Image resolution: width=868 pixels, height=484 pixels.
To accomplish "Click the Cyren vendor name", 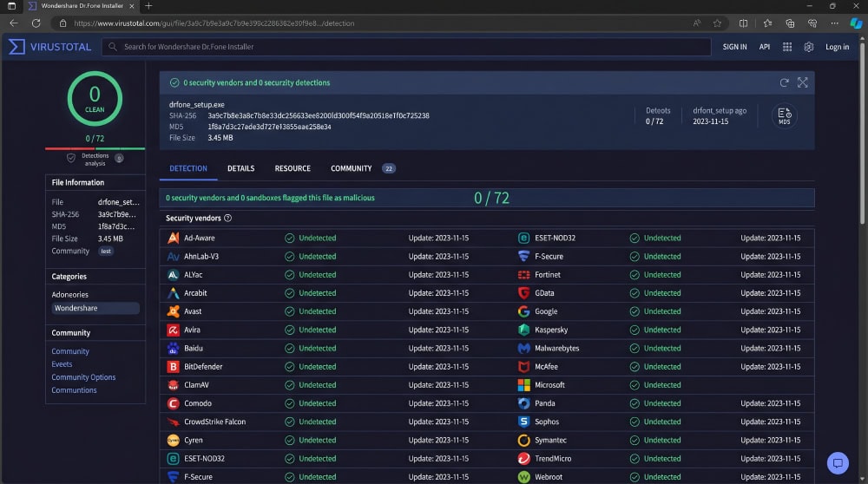I will [194, 441].
